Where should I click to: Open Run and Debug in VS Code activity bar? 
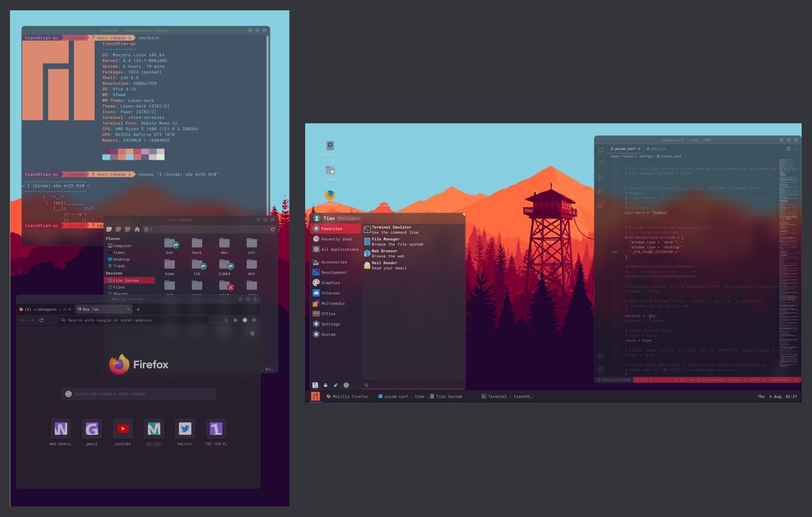pos(600,190)
